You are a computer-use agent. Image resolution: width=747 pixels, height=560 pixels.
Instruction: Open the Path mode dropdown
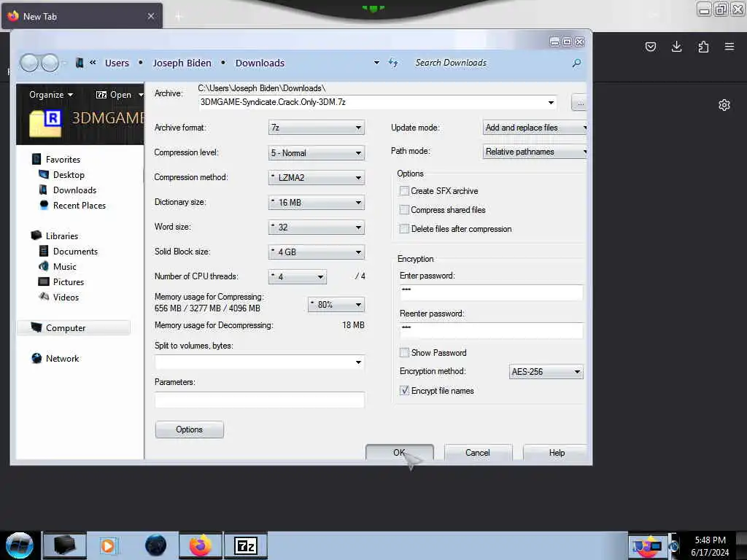pos(535,152)
